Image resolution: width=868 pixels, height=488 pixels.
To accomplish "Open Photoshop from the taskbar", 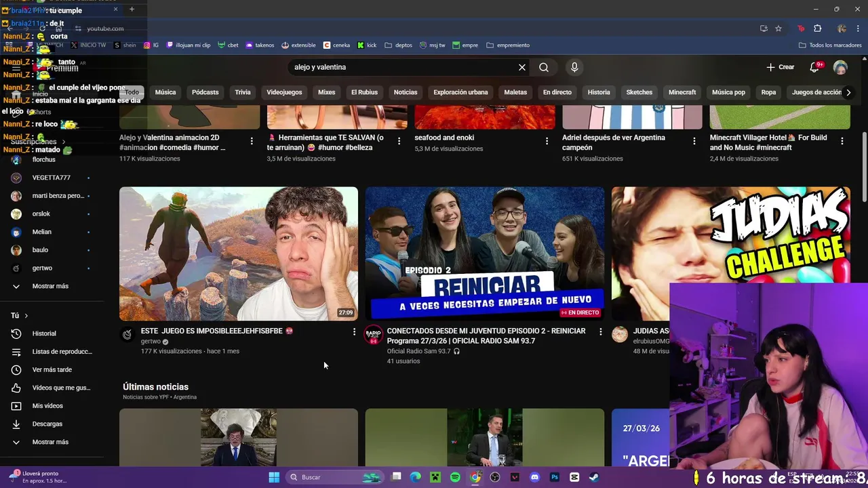I will pos(555,477).
